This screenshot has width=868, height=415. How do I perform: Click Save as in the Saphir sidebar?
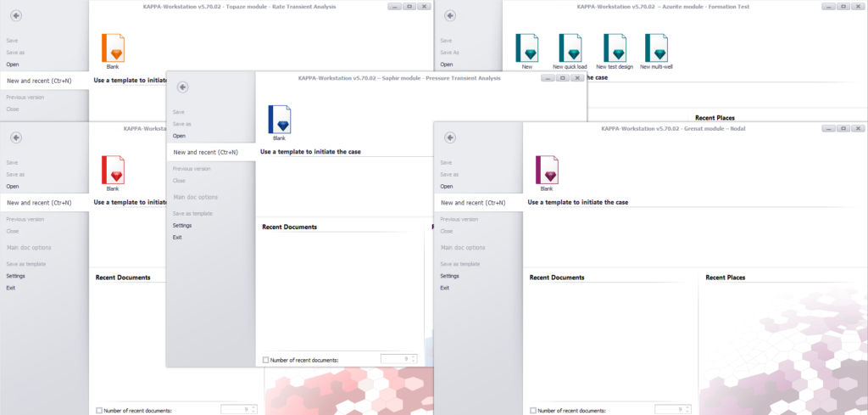tap(181, 124)
